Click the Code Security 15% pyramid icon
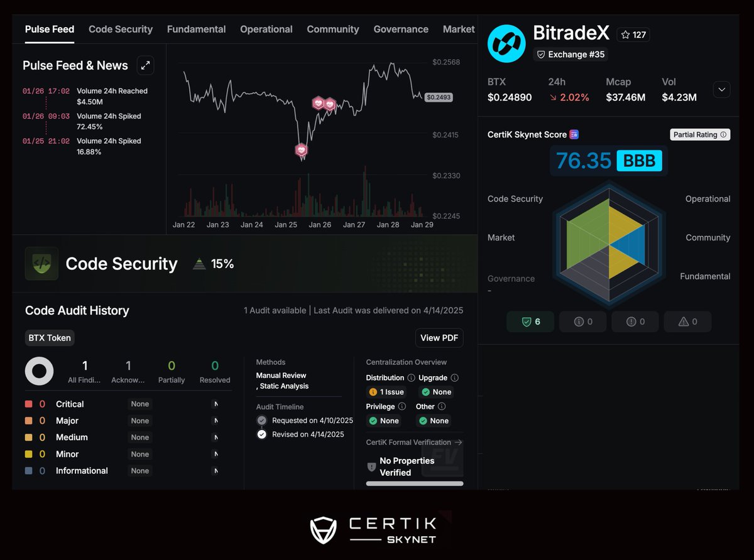 (199, 264)
